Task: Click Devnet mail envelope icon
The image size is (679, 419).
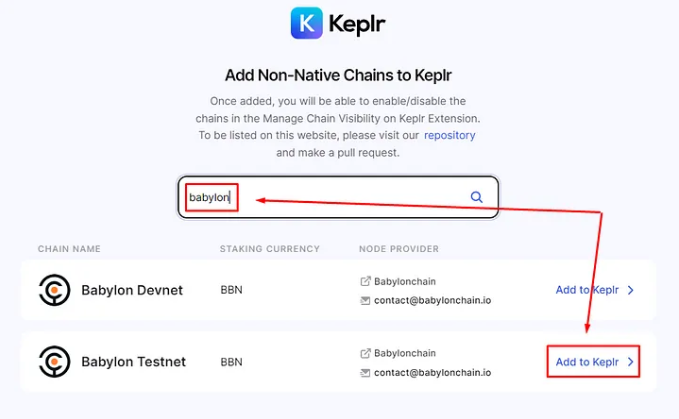Action: tap(365, 300)
